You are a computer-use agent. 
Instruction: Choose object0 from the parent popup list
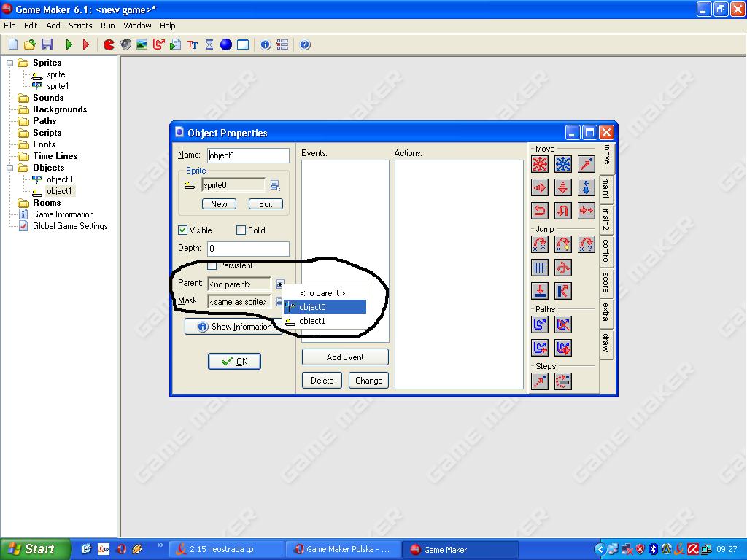325,307
